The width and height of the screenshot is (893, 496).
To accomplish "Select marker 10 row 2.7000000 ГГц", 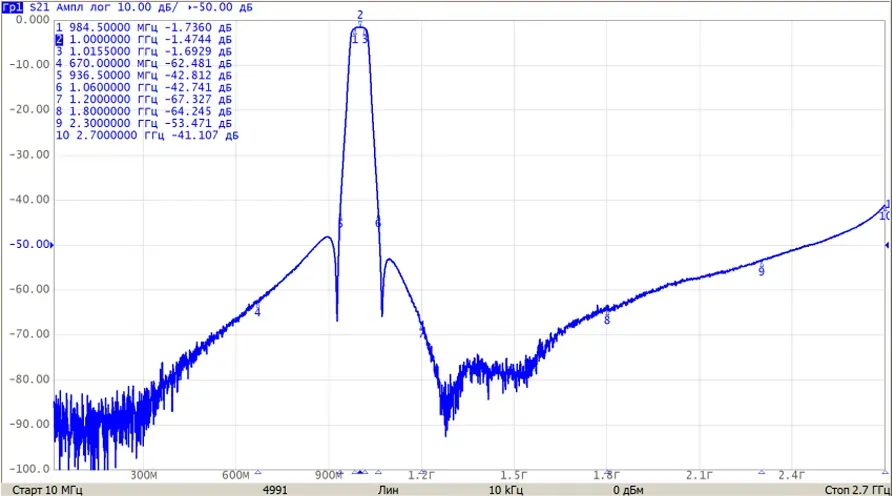I will [147, 135].
